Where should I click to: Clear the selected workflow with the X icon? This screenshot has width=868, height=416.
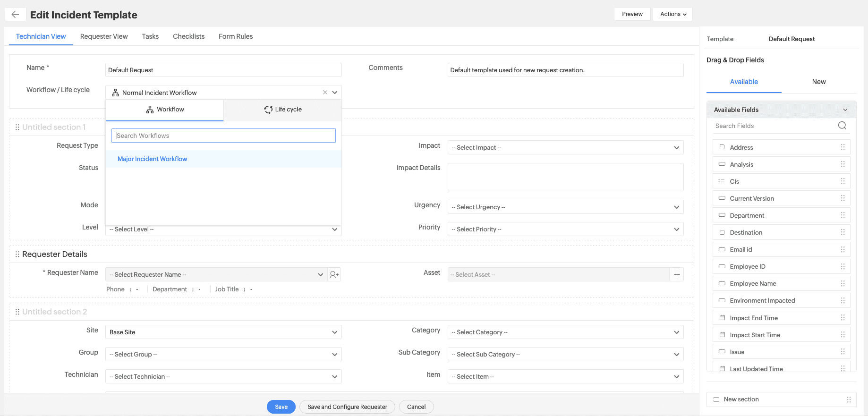[325, 93]
